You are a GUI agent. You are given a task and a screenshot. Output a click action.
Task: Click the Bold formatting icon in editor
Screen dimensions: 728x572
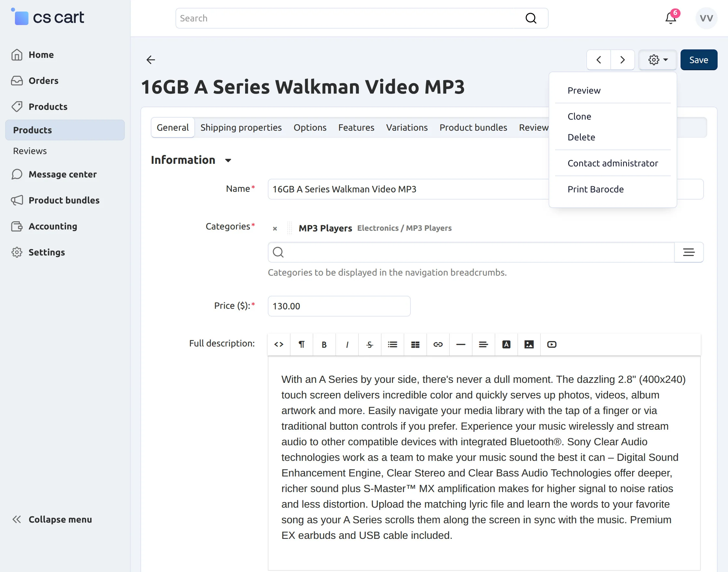[x=324, y=344]
